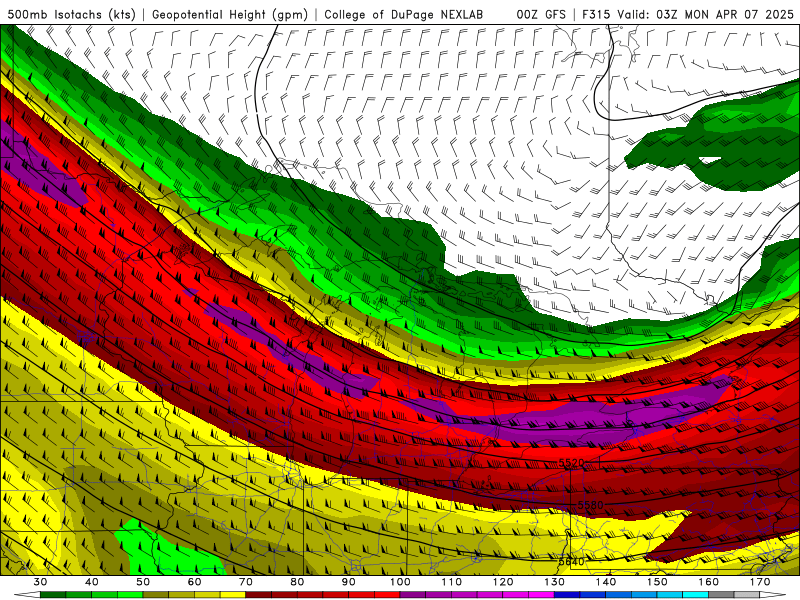Click the 5520 height contour label
Image resolution: width=800 pixels, height=600 pixels.
[571, 463]
